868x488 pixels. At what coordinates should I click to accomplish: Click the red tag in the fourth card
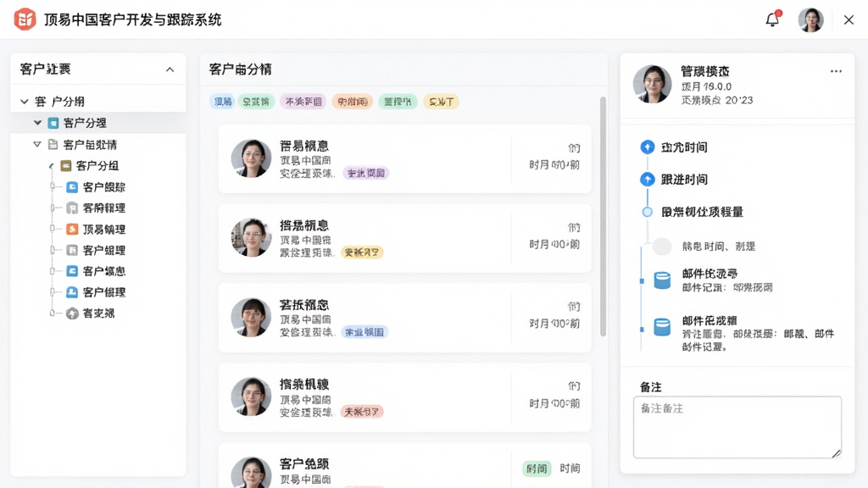(362, 412)
